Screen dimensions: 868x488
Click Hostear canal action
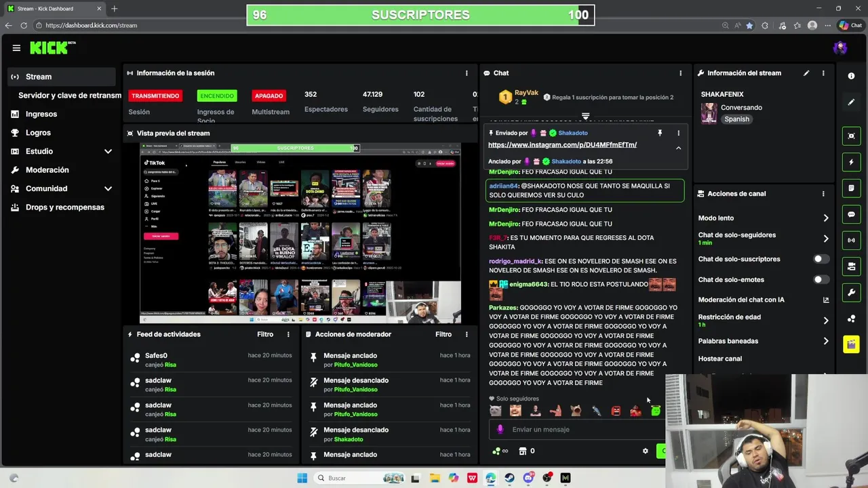point(720,359)
